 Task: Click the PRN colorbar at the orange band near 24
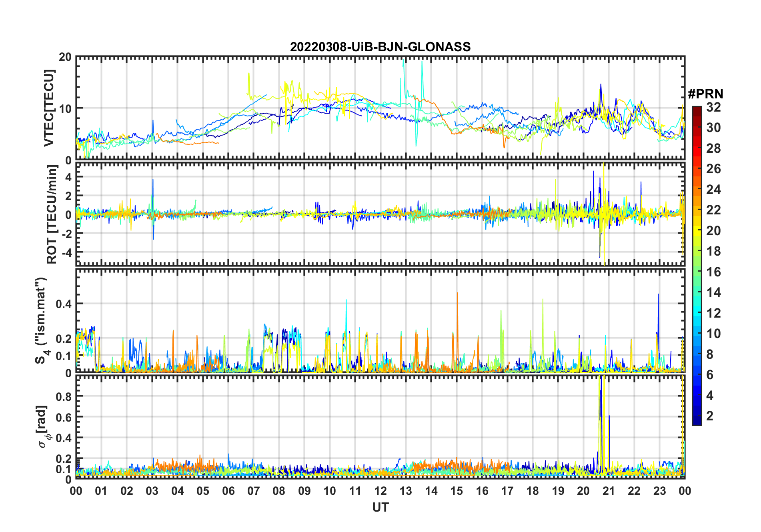697,190
